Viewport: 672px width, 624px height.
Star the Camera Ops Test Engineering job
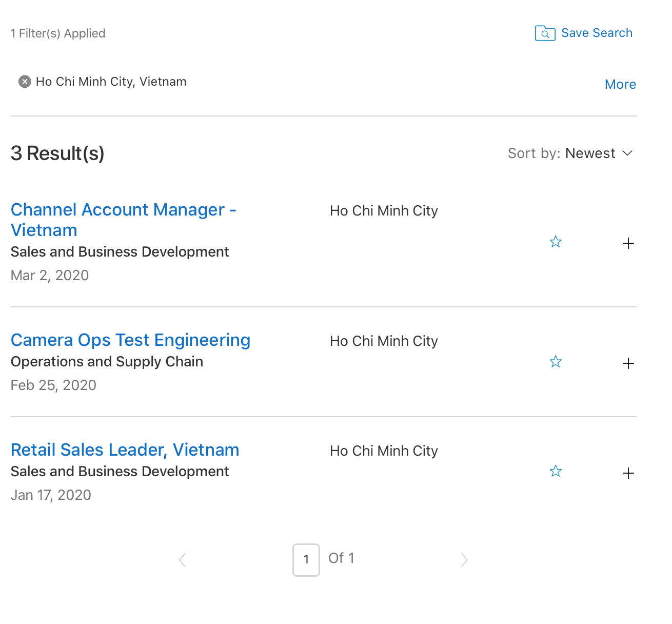tap(556, 362)
